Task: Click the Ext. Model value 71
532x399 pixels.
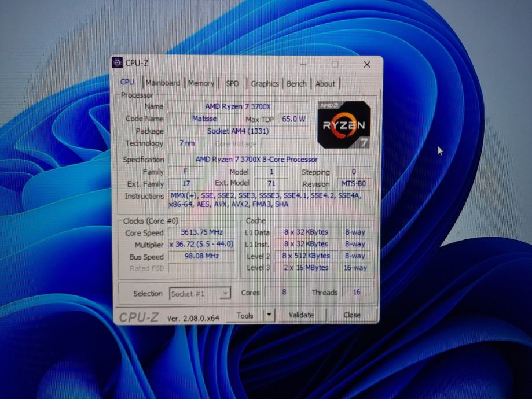Action: (271, 184)
